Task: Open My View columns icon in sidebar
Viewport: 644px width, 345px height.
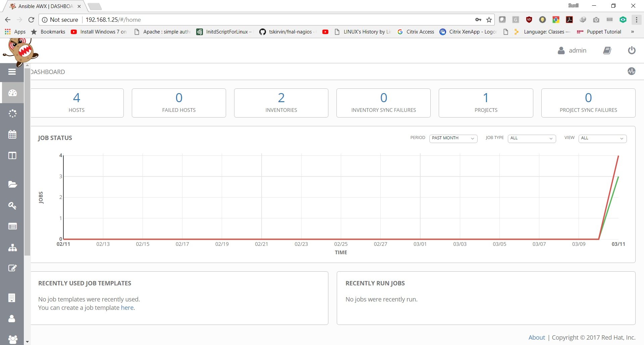Action: click(12, 155)
